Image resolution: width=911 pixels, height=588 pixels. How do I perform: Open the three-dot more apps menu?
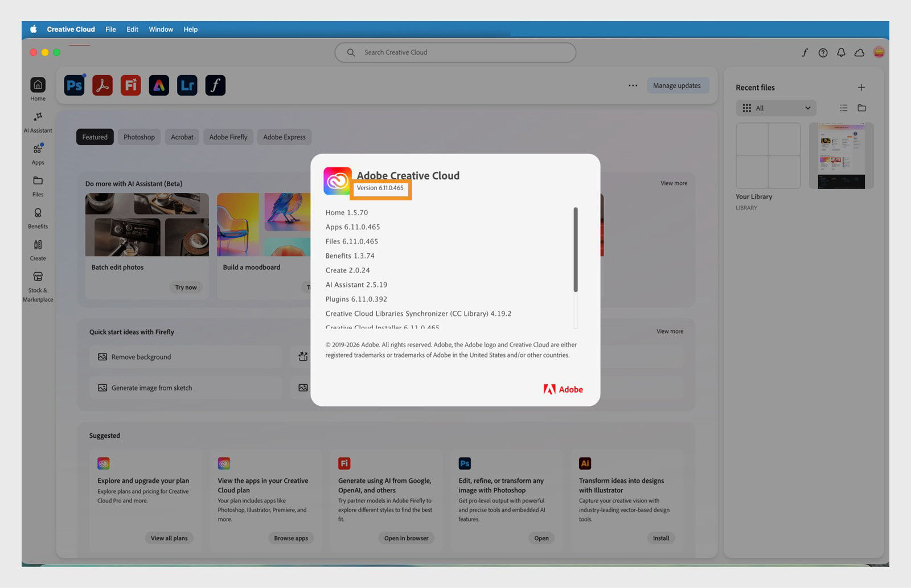tap(633, 85)
